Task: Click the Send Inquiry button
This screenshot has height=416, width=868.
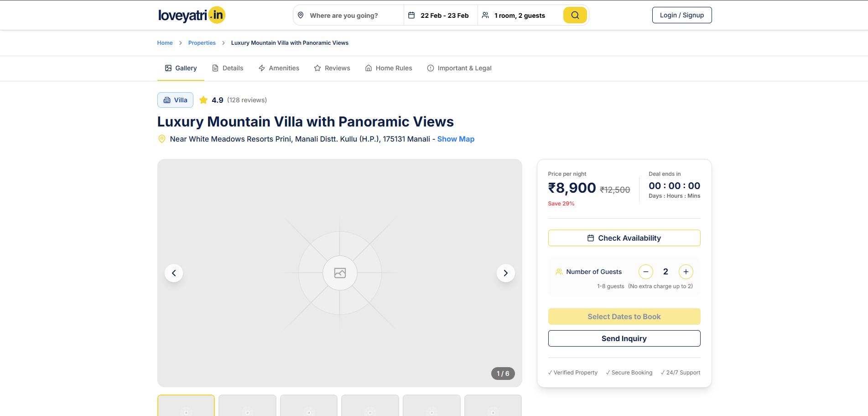Action: [x=624, y=338]
